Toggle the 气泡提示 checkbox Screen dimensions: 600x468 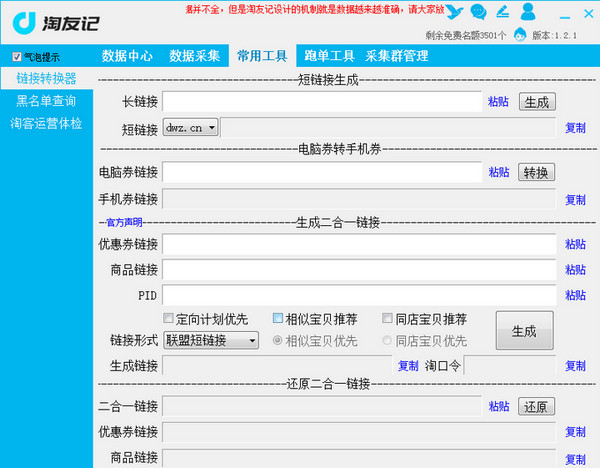point(16,57)
